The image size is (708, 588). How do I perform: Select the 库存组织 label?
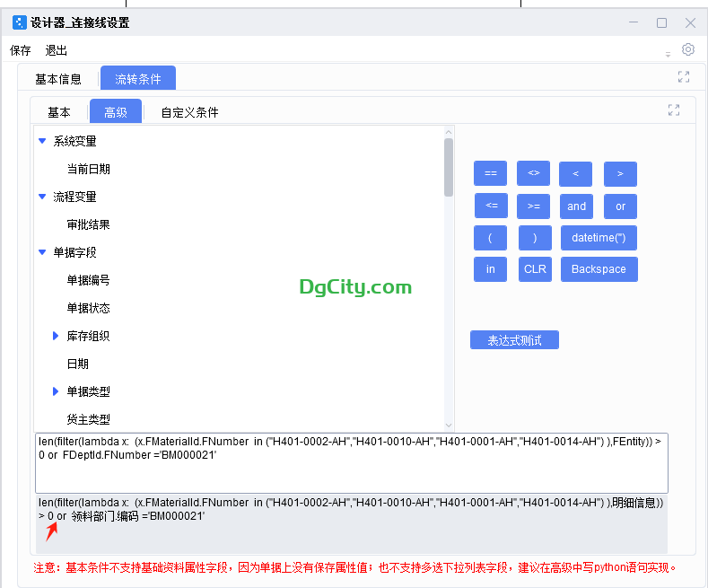89,336
